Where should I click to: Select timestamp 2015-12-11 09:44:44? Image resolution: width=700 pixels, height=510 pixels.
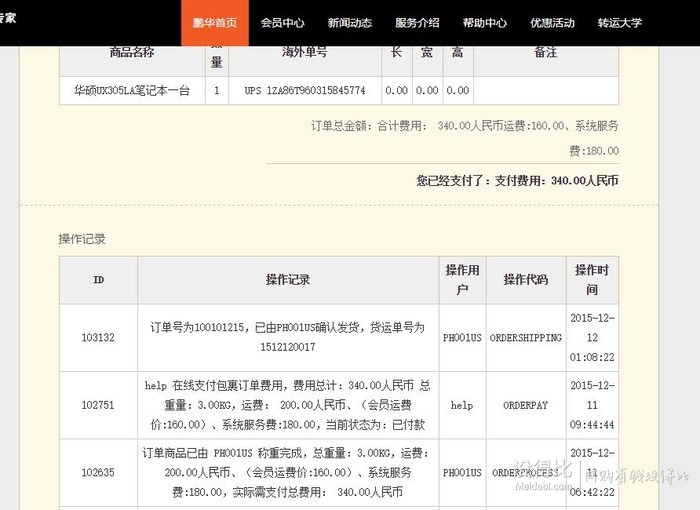click(592, 405)
